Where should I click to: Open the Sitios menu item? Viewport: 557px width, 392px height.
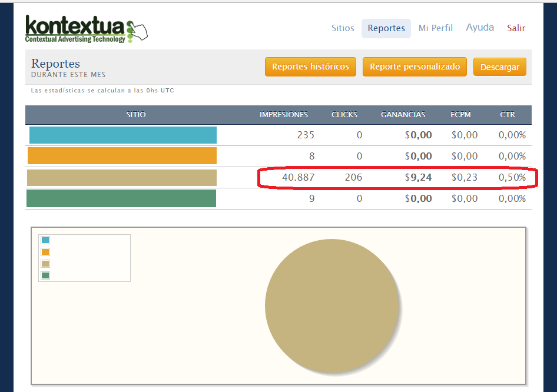tap(343, 28)
